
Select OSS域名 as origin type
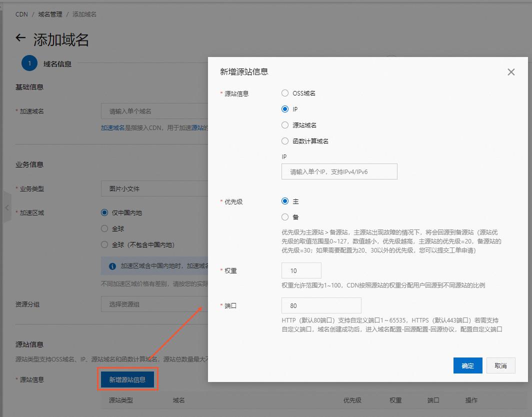click(284, 93)
